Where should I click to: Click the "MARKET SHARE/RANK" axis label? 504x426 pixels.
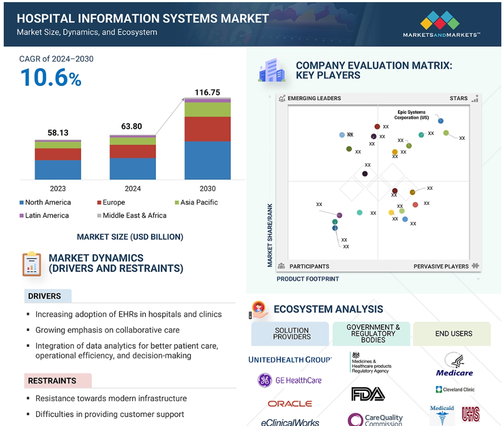point(270,235)
